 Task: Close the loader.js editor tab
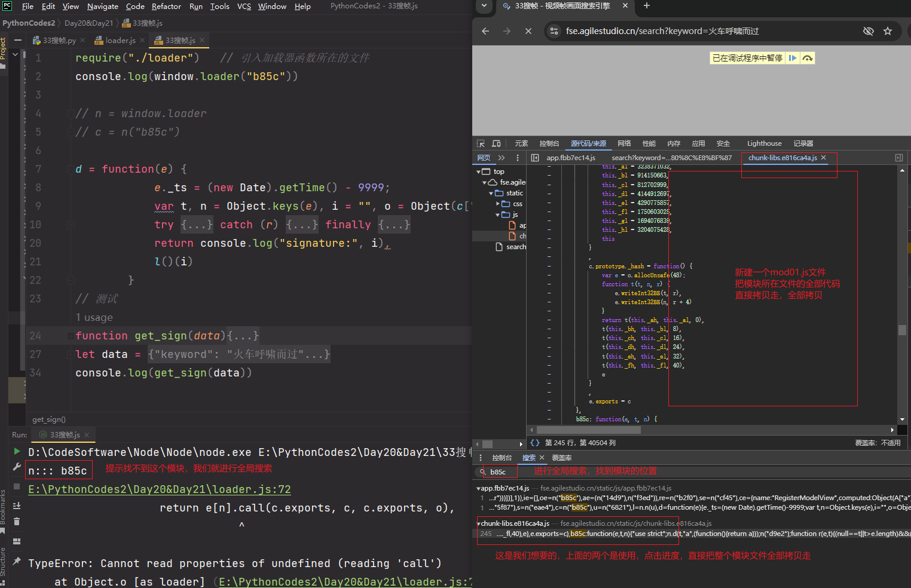point(142,40)
